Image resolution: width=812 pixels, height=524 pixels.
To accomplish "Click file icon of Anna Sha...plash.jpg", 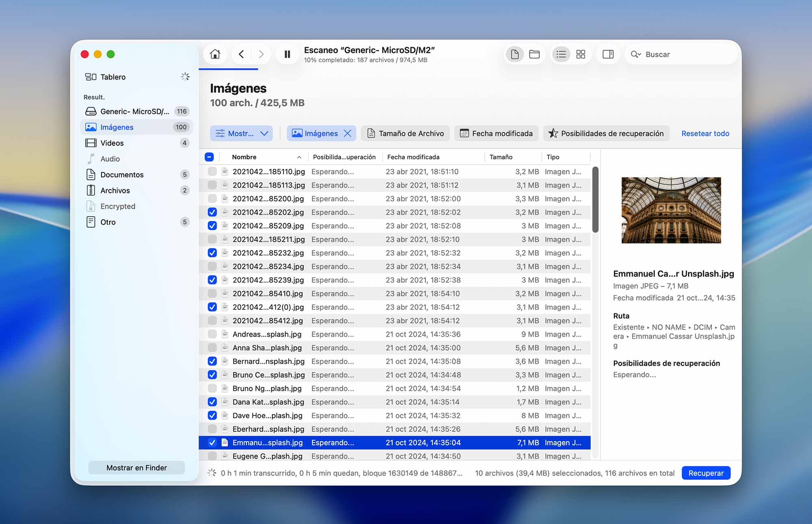I will click(225, 348).
